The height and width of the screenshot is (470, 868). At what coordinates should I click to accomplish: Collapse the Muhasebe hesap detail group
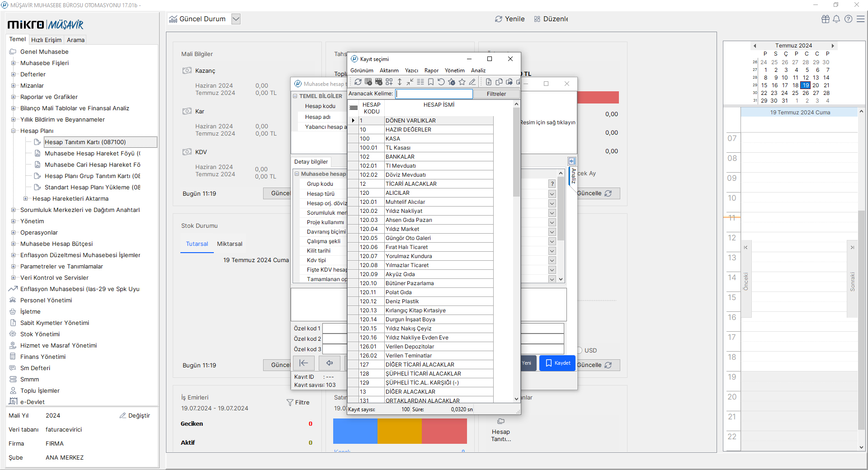point(297,174)
